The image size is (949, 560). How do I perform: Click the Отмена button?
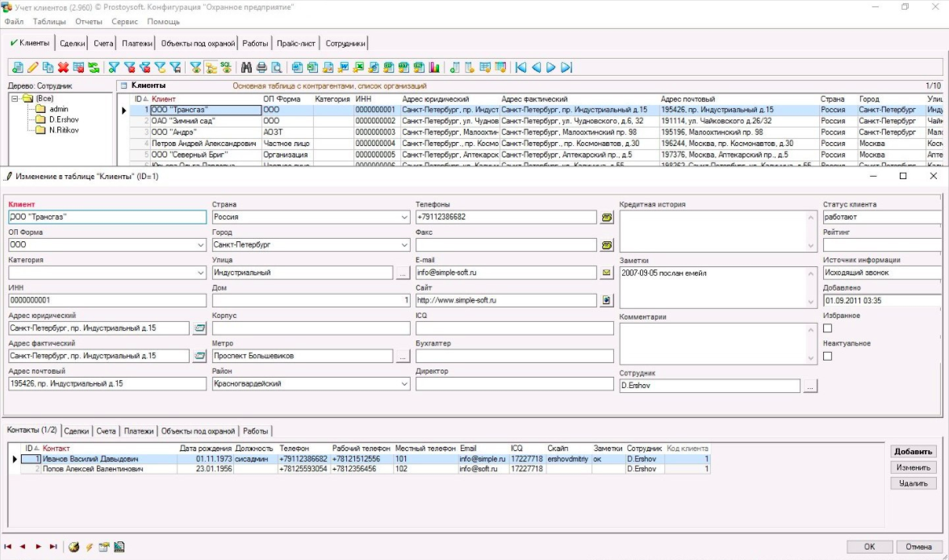pyautogui.click(x=918, y=546)
